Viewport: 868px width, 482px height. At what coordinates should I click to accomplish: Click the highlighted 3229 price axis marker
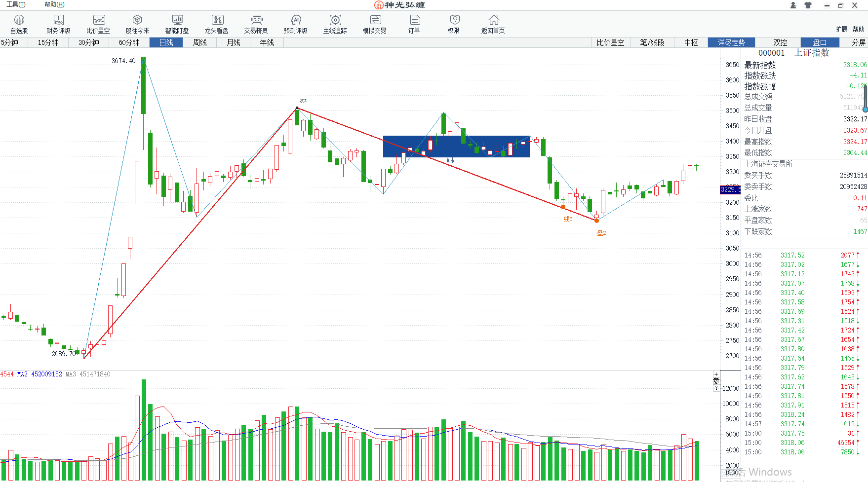(x=730, y=189)
